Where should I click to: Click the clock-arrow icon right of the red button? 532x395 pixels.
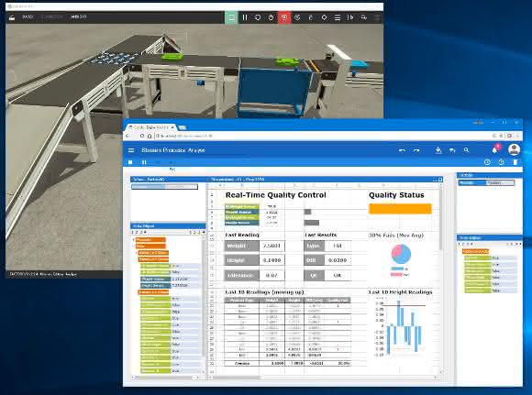click(297, 17)
